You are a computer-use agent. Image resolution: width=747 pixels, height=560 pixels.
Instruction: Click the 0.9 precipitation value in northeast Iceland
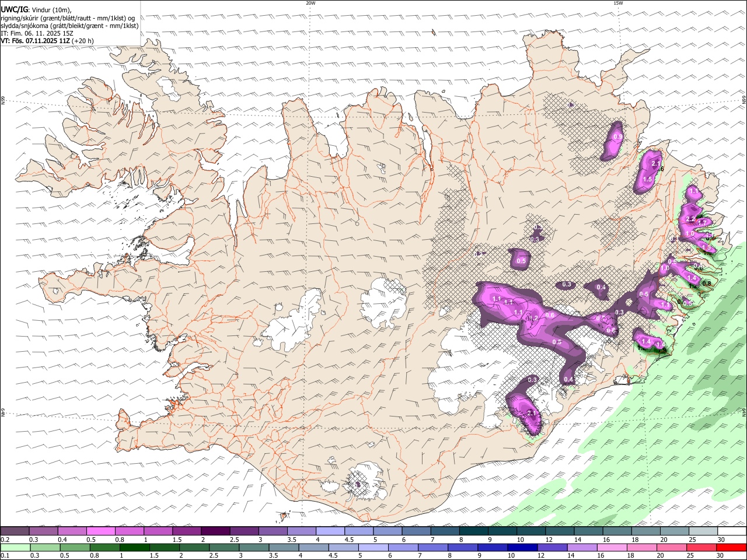pyautogui.click(x=618, y=137)
